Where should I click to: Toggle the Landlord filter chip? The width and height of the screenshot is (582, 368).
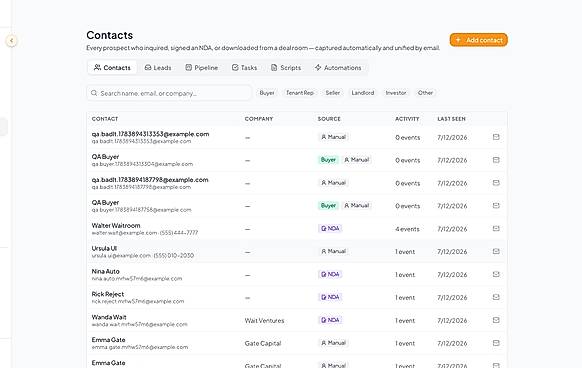tap(363, 93)
